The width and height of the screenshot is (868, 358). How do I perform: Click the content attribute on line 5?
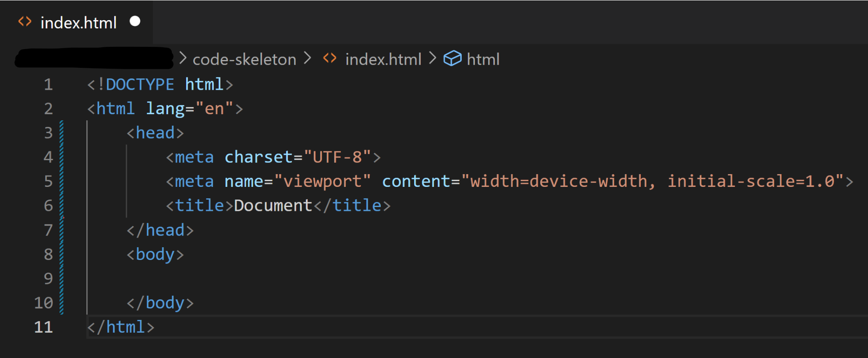pyautogui.click(x=416, y=181)
